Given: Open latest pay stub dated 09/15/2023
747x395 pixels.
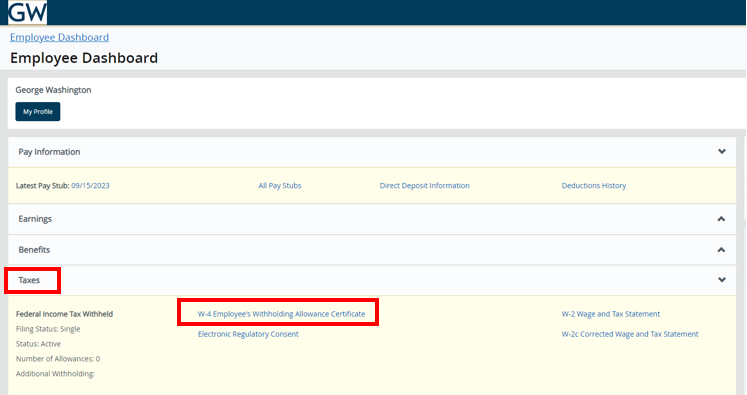Looking at the screenshot, I should tap(91, 186).
